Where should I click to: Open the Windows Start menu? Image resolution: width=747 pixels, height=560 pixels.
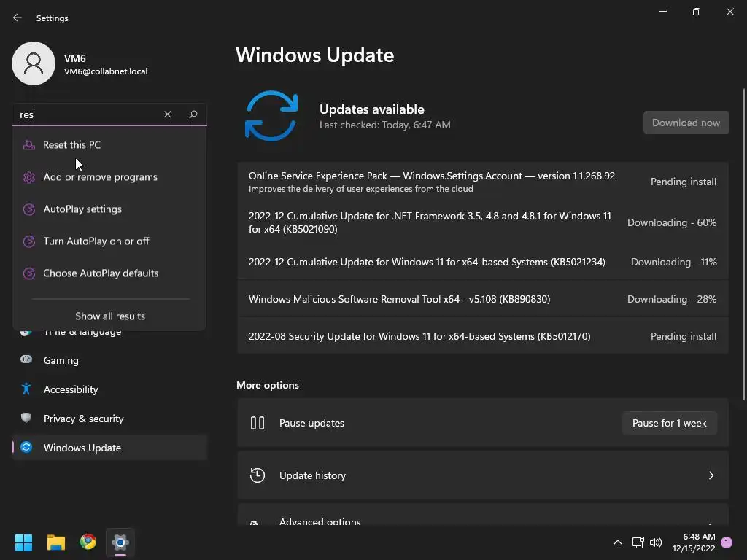pos(23,542)
